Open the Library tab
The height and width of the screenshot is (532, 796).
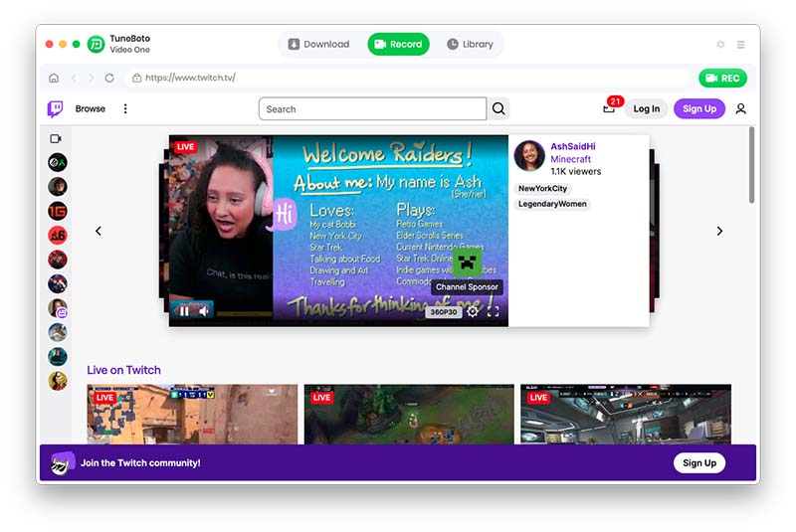[x=470, y=44]
